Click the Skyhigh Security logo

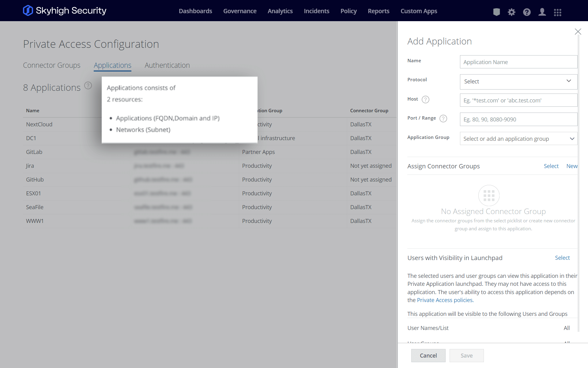[65, 10]
